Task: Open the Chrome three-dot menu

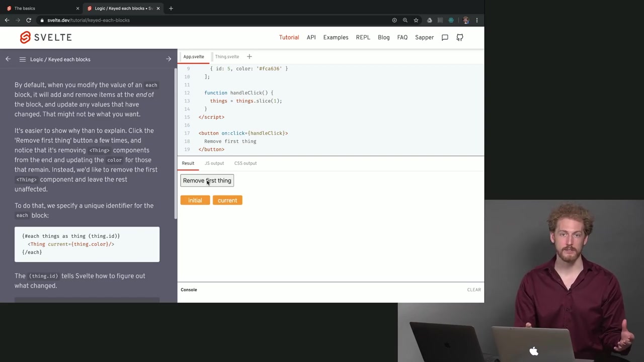Action: pyautogui.click(x=477, y=20)
